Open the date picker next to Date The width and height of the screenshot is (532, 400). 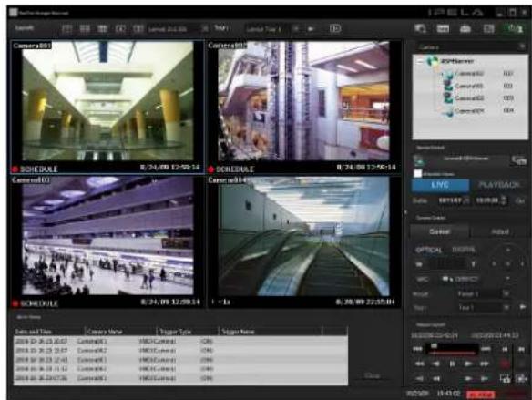[467, 200]
